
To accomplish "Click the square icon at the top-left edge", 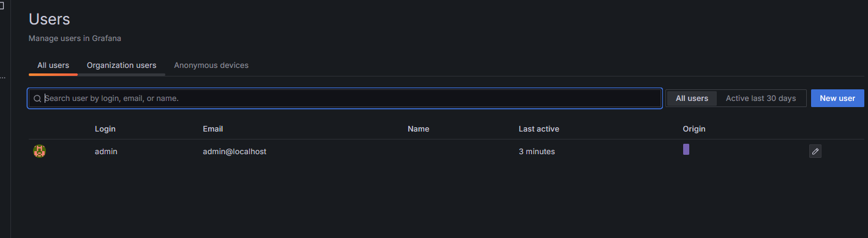I will pyautogui.click(x=2, y=7).
